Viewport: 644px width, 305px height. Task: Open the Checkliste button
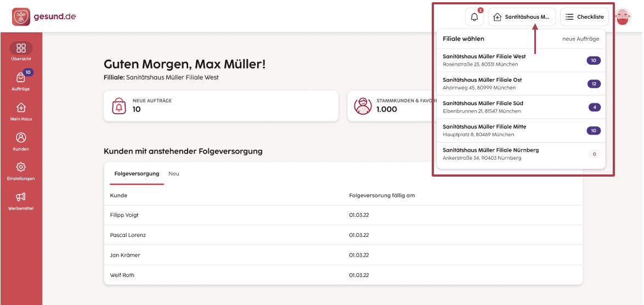(x=584, y=17)
